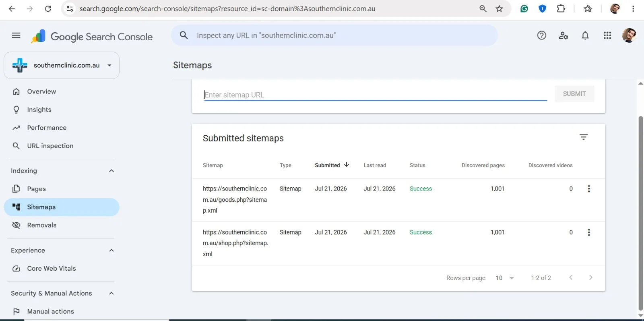The image size is (644, 321).
Task: Open the southernclinic.com.au property dropdown
Action: (x=62, y=65)
